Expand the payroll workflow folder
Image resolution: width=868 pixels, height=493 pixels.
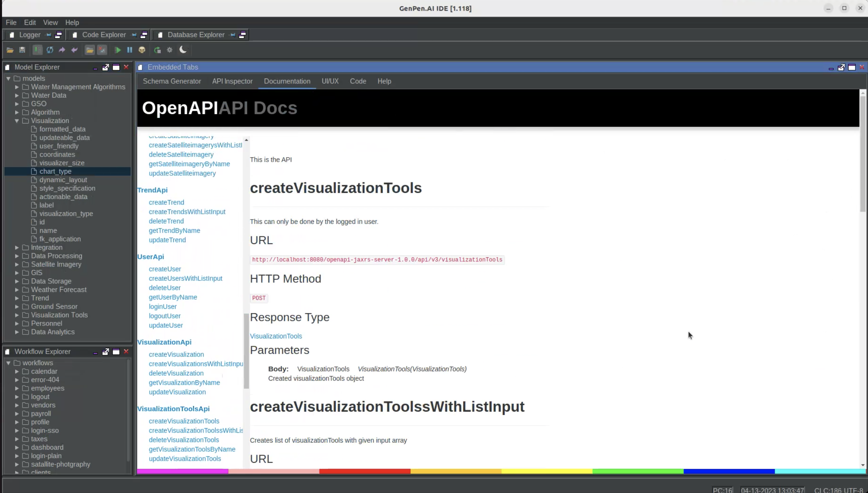17,414
